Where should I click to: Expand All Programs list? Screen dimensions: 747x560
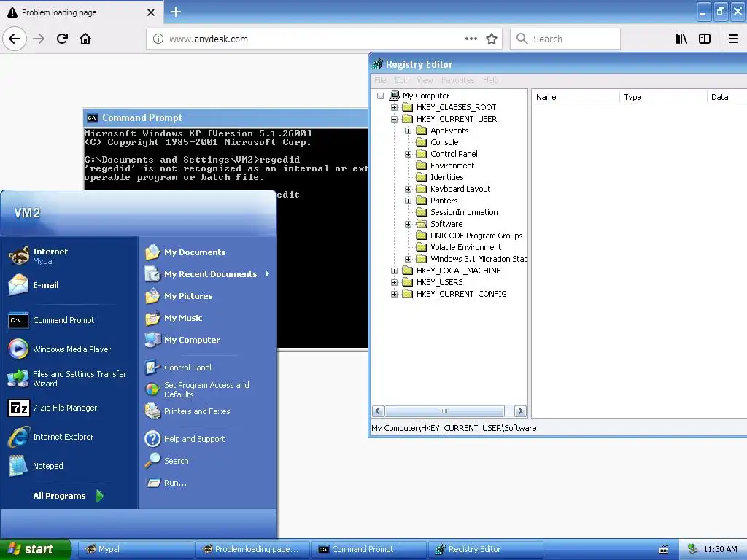click(68, 496)
